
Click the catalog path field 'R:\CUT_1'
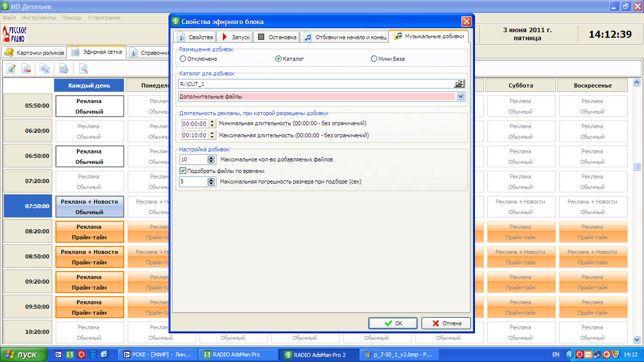click(316, 84)
